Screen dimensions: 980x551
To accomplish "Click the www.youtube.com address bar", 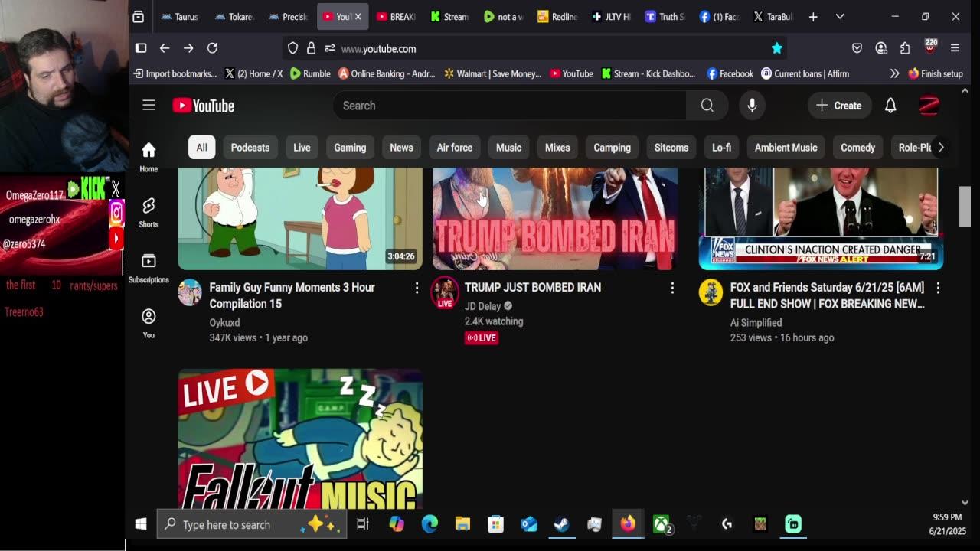I will point(536,48).
